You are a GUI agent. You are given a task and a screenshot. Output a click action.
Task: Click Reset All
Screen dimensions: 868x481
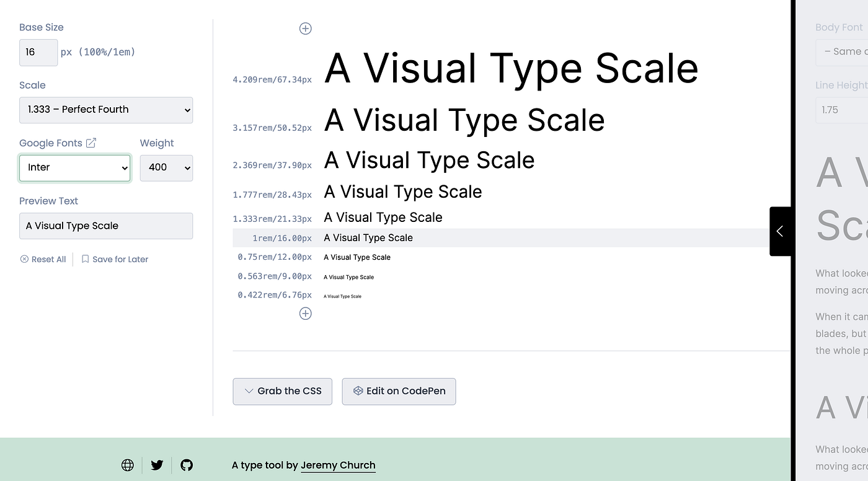[43, 259]
